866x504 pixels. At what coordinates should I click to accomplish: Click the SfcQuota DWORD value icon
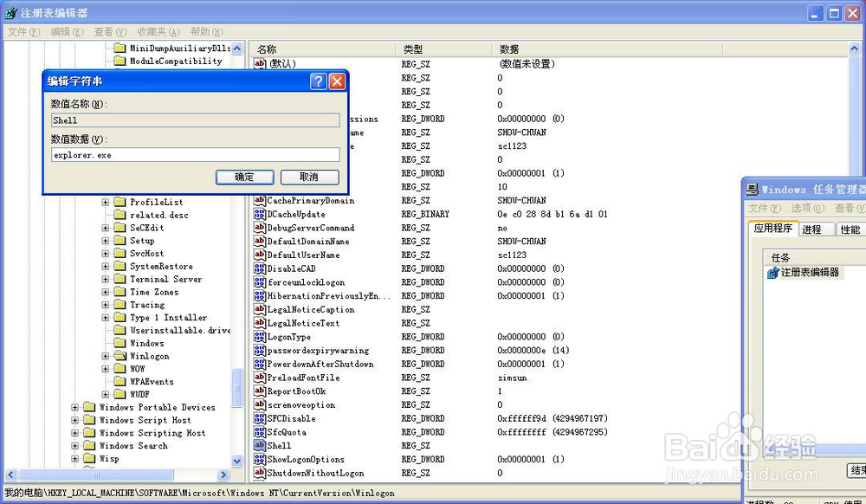tap(260, 431)
